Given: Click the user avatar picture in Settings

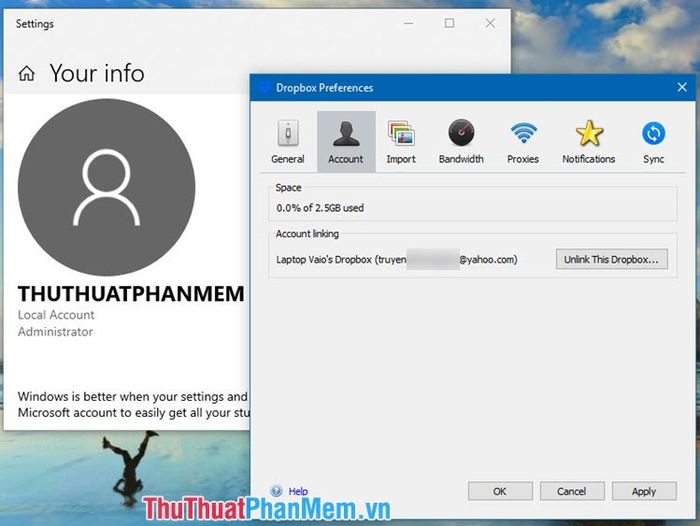Looking at the screenshot, I should click(107, 187).
